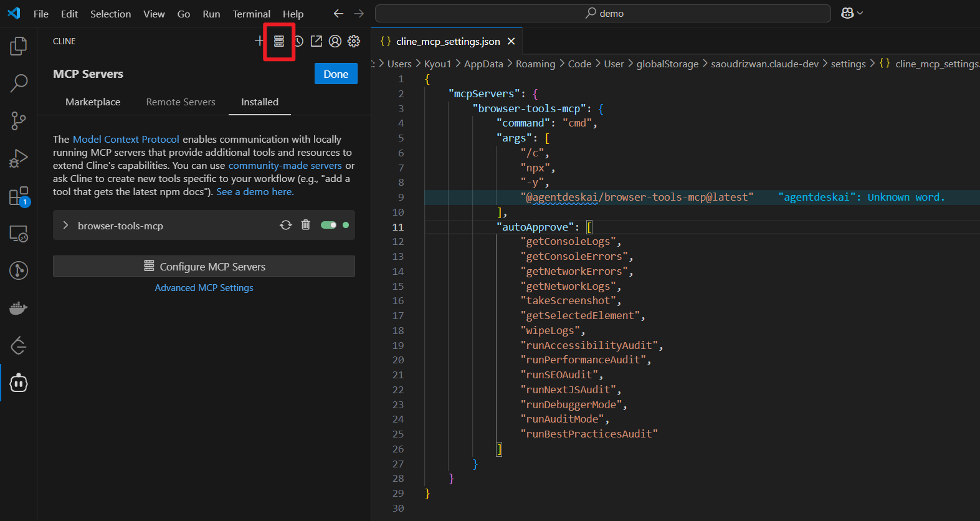The height and width of the screenshot is (521, 980).
Task: Open the MCP Servers icon in Cline header
Action: [279, 41]
